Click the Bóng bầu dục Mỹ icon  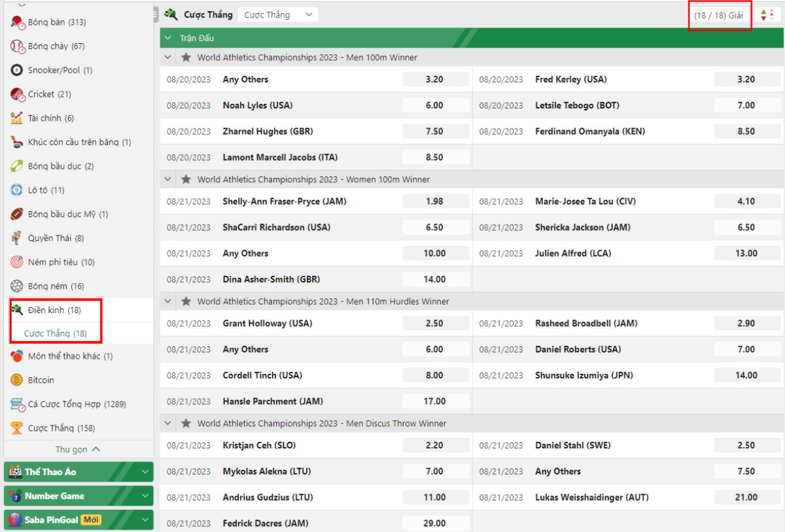(x=17, y=214)
